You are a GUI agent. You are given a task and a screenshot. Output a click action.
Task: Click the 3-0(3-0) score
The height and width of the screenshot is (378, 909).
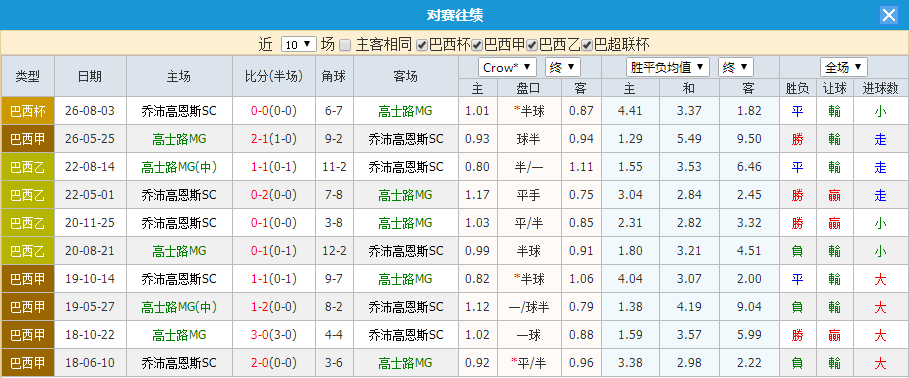pyautogui.click(x=274, y=335)
